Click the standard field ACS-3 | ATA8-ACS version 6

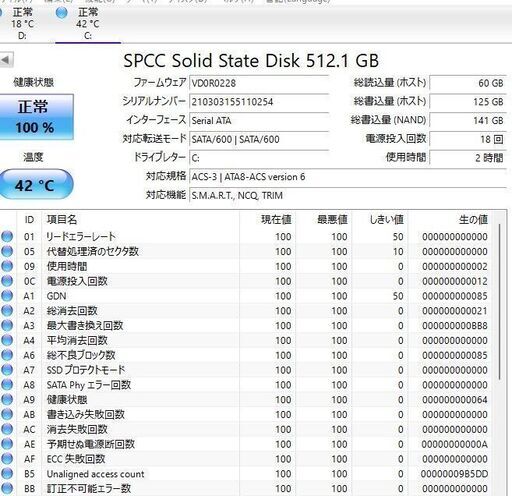(x=348, y=177)
